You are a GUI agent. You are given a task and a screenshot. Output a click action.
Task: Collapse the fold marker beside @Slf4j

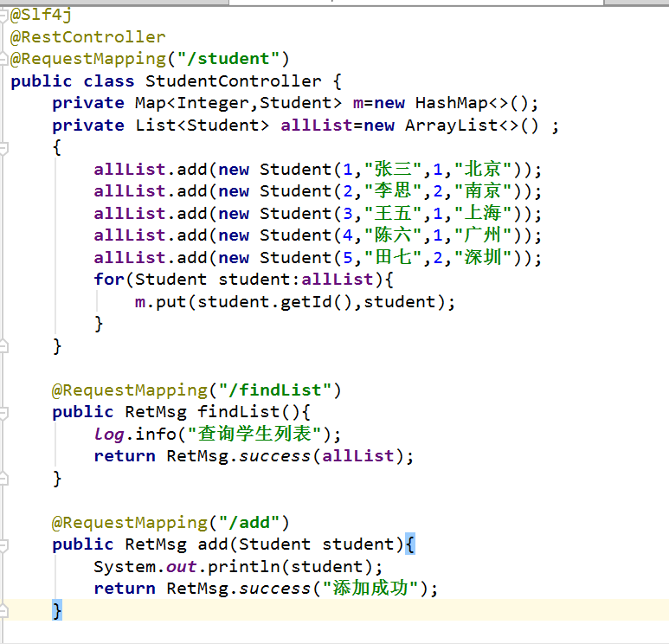pyautogui.click(x=3, y=16)
